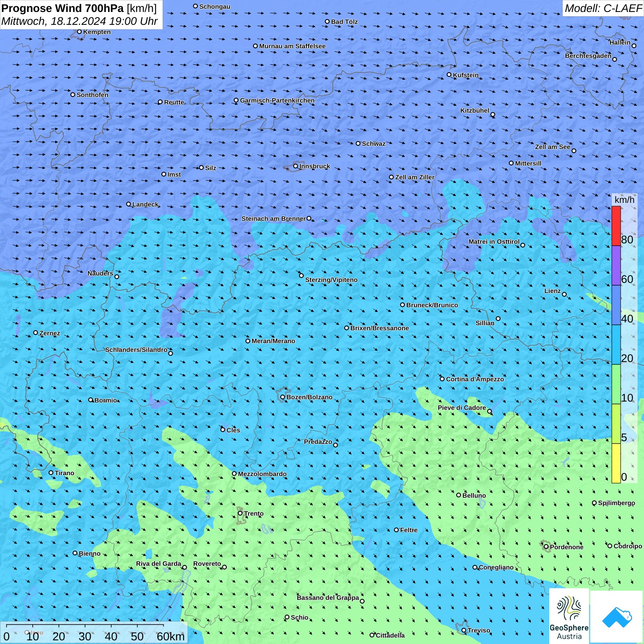This screenshot has width=644, height=644.
Task: Click the Meran/Merano city marker
Action: point(248,341)
